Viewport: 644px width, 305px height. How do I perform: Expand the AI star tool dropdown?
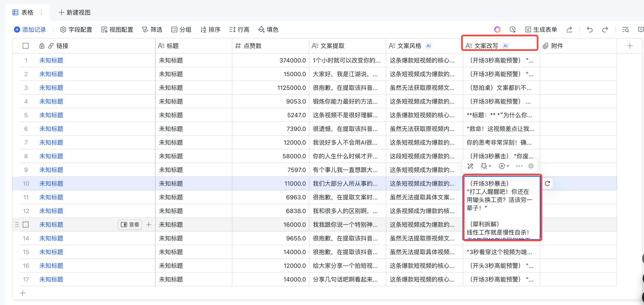tap(486, 166)
